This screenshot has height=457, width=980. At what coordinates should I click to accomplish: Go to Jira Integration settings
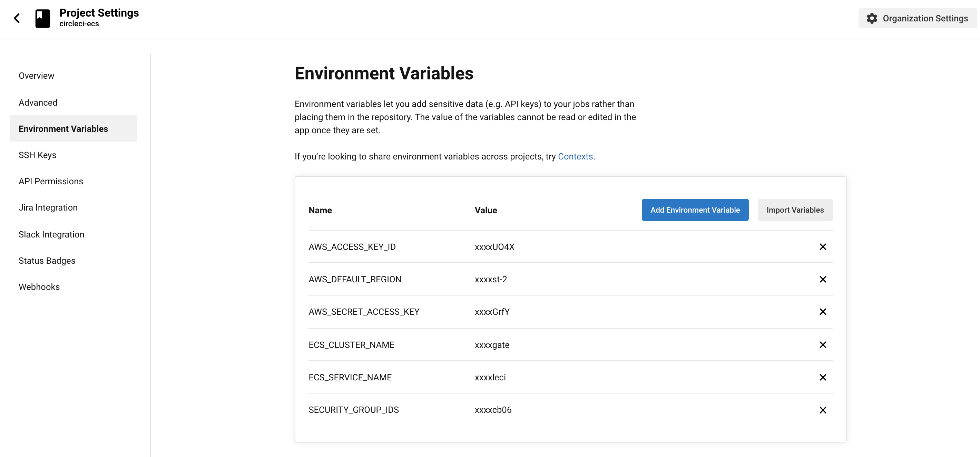coord(48,207)
